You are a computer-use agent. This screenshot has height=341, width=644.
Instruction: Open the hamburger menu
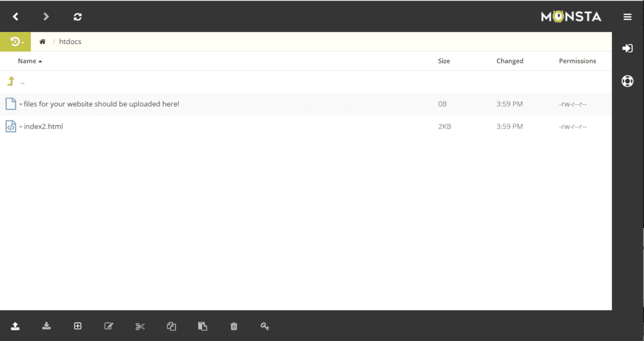click(627, 17)
